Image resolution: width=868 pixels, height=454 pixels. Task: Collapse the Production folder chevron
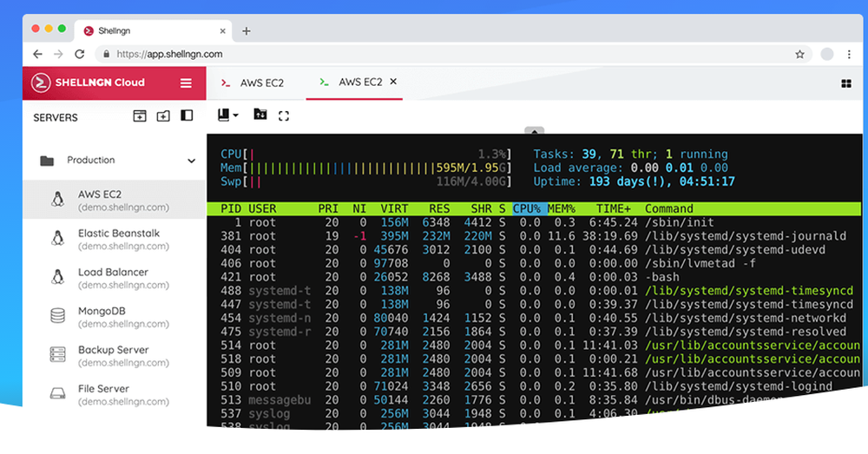[x=192, y=161]
